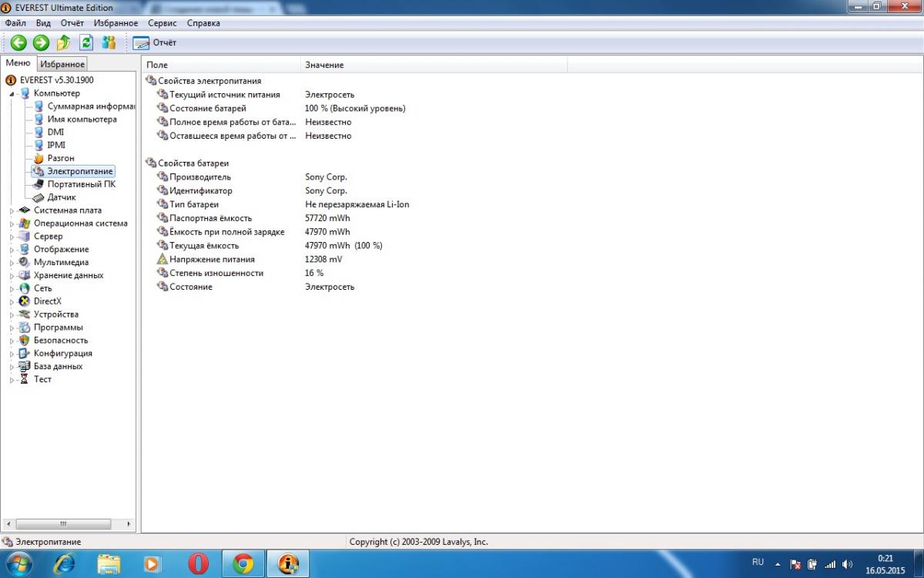This screenshot has height=578, width=924.
Task: Expand the Сеть node
Action: click(12, 288)
